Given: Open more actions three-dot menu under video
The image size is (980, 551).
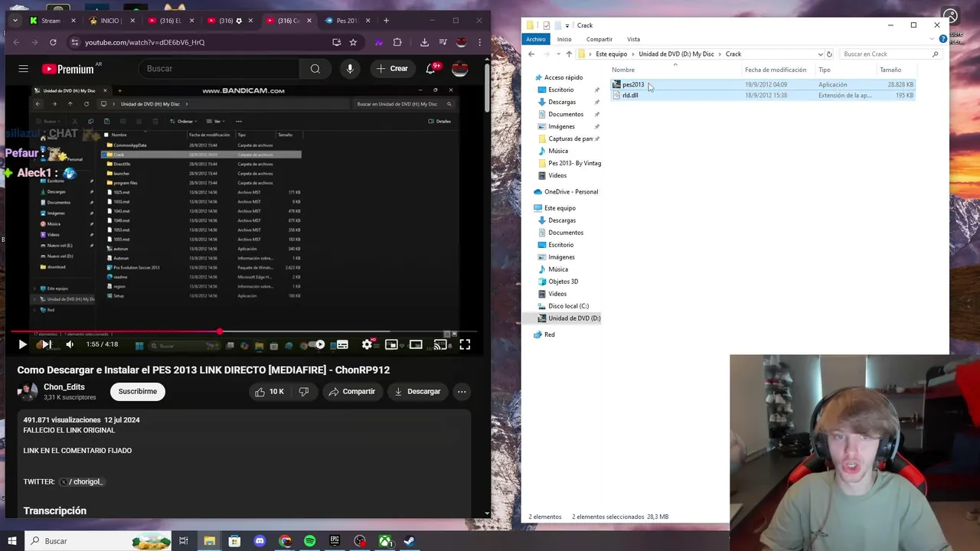Looking at the screenshot, I should tap(462, 391).
